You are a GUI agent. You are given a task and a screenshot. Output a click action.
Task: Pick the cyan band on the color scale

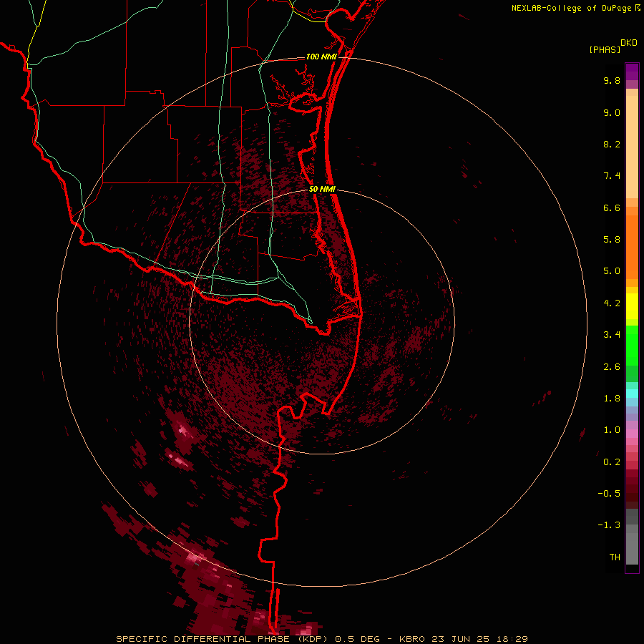click(x=632, y=394)
